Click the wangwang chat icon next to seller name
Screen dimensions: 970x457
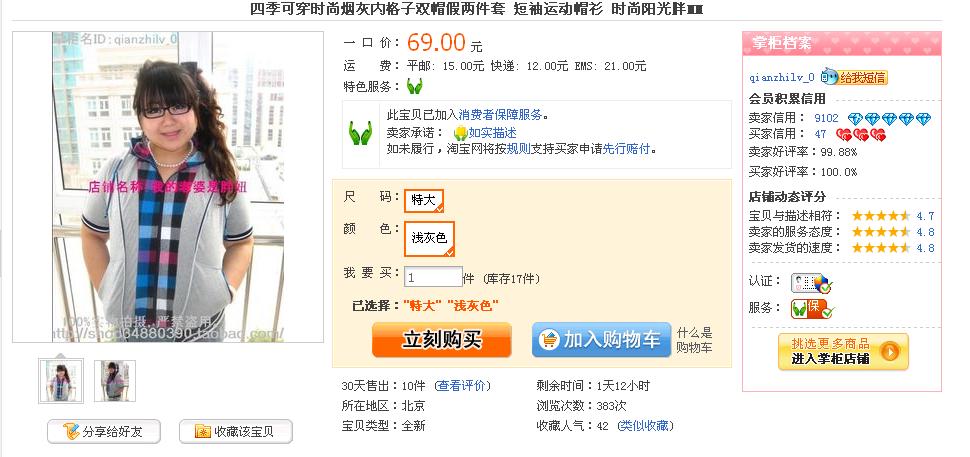tap(830, 77)
